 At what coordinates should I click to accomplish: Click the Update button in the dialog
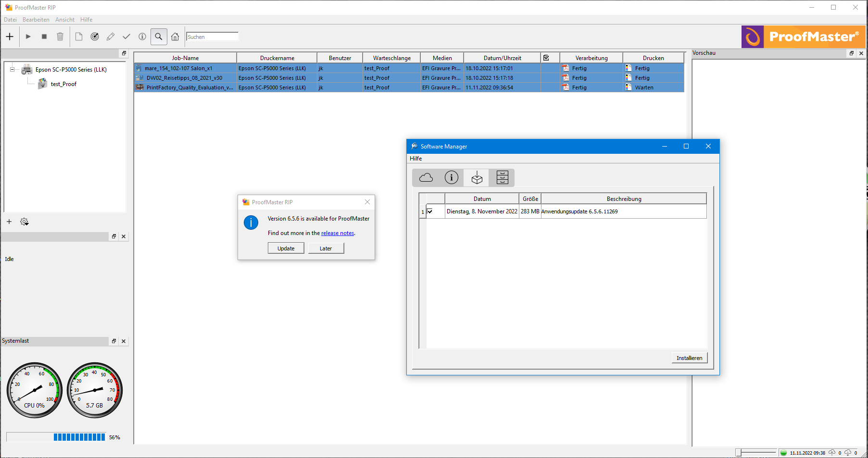coord(286,248)
